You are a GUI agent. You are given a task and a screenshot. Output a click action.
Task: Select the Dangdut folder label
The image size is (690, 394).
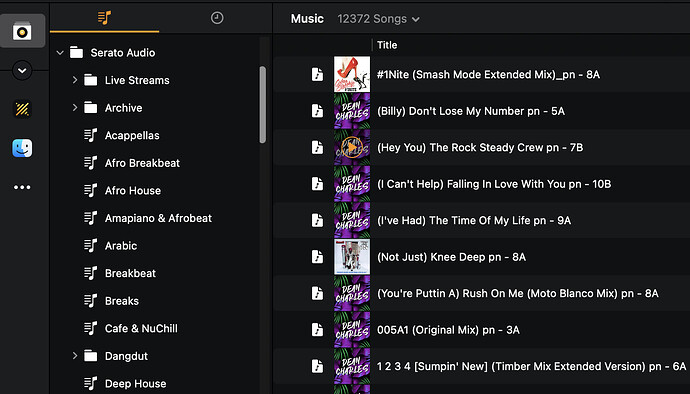126,356
